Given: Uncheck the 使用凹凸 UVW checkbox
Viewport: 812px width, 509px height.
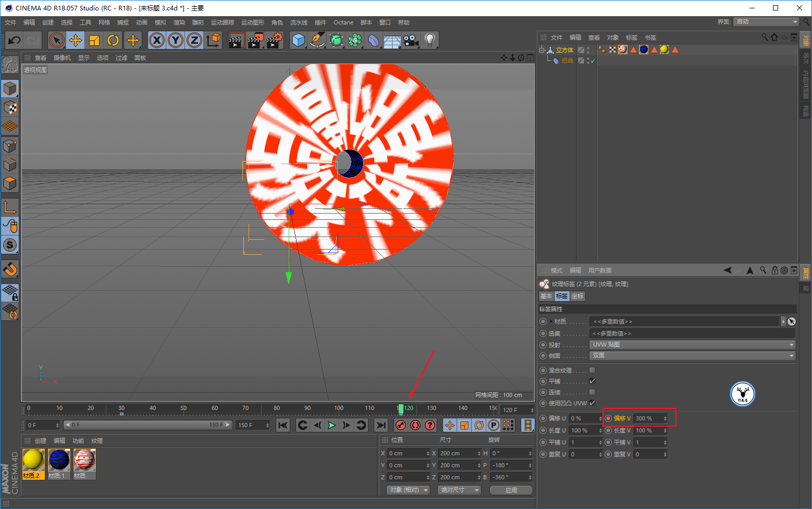Looking at the screenshot, I should (592, 403).
